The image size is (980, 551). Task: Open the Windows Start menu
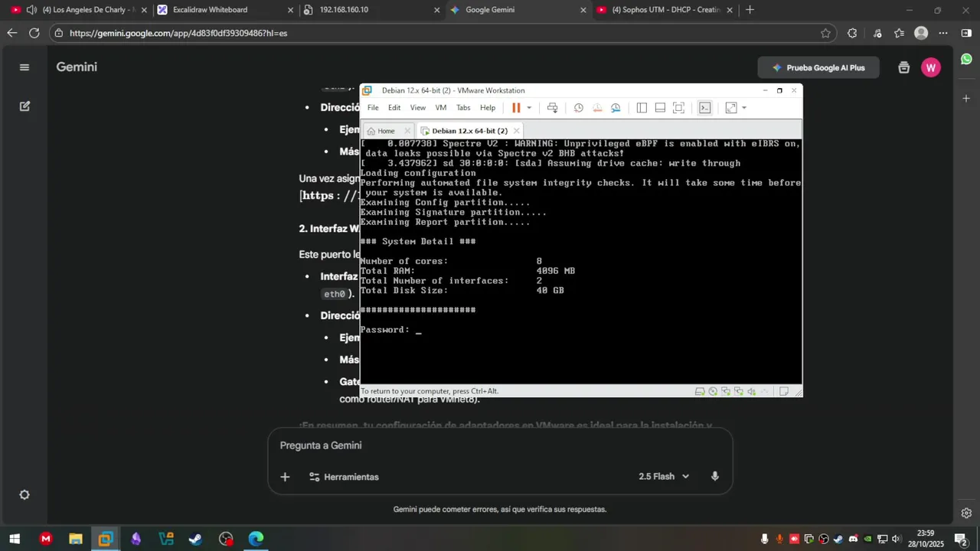14,539
